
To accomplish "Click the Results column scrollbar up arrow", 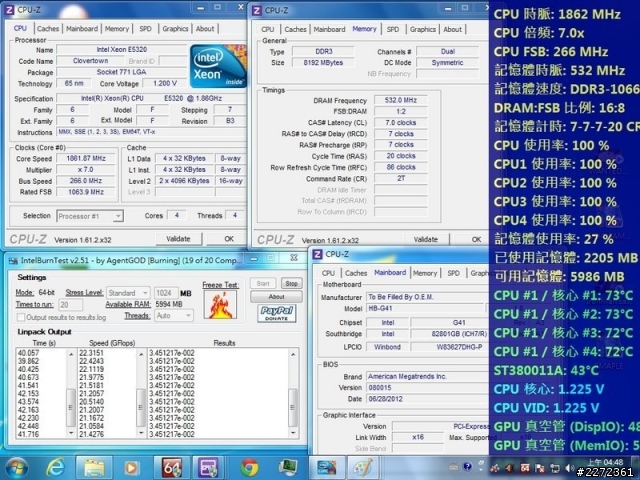I will (x=293, y=354).
